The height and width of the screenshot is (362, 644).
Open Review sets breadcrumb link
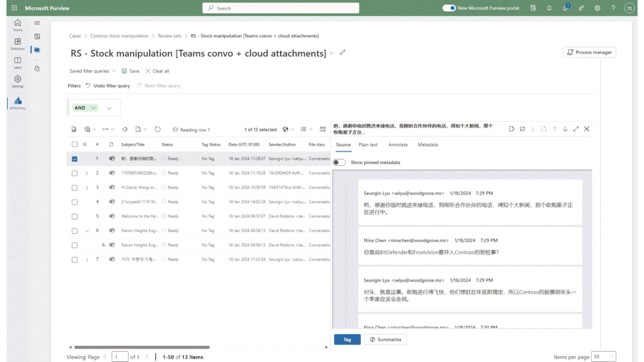point(169,36)
